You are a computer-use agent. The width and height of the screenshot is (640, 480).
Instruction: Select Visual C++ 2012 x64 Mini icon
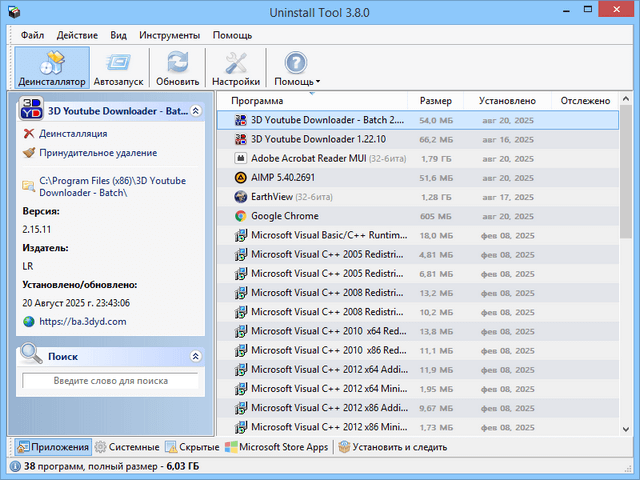(240, 389)
